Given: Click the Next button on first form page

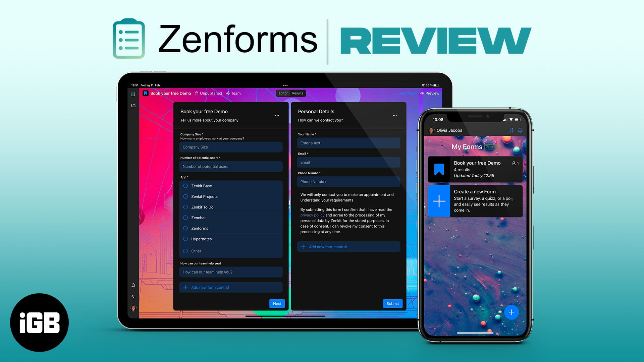Looking at the screenshot, I should coord(276,304).
